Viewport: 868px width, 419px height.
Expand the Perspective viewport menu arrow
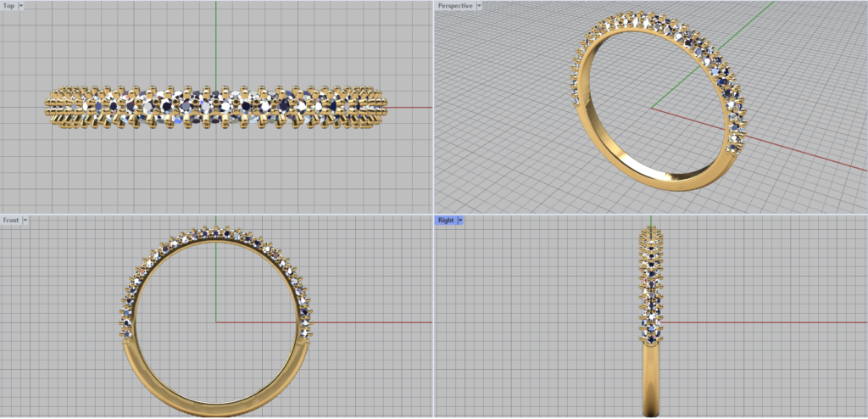pos(480,6)
